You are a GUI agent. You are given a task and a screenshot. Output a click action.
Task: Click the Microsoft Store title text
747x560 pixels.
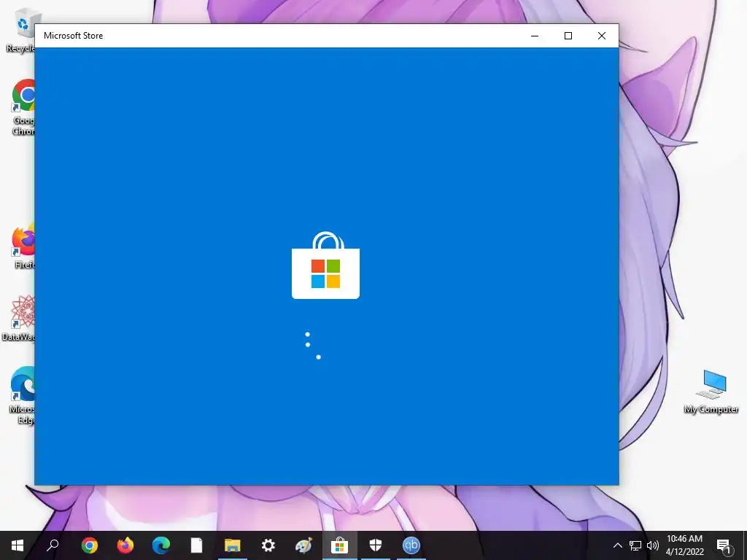[74, 36]
